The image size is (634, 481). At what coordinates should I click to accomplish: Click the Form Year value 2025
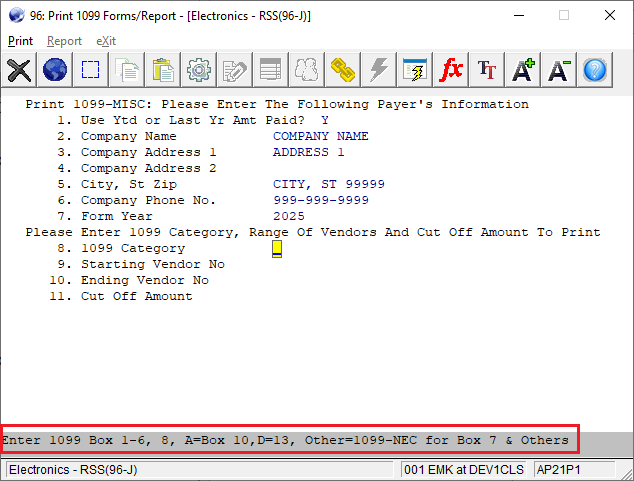(x=289, y=216)
